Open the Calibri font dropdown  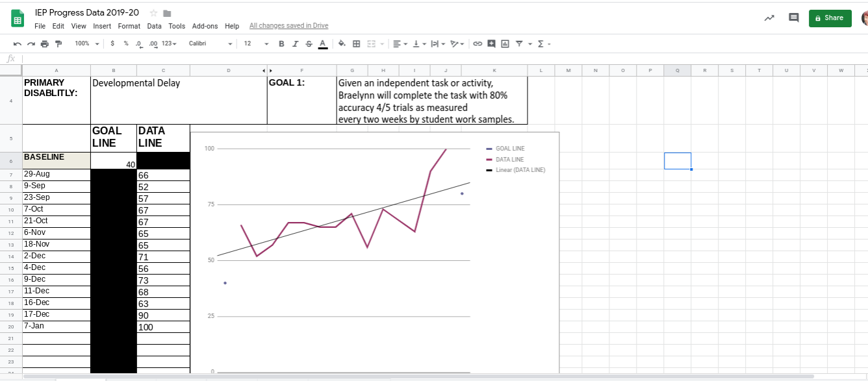pos(211,43)
